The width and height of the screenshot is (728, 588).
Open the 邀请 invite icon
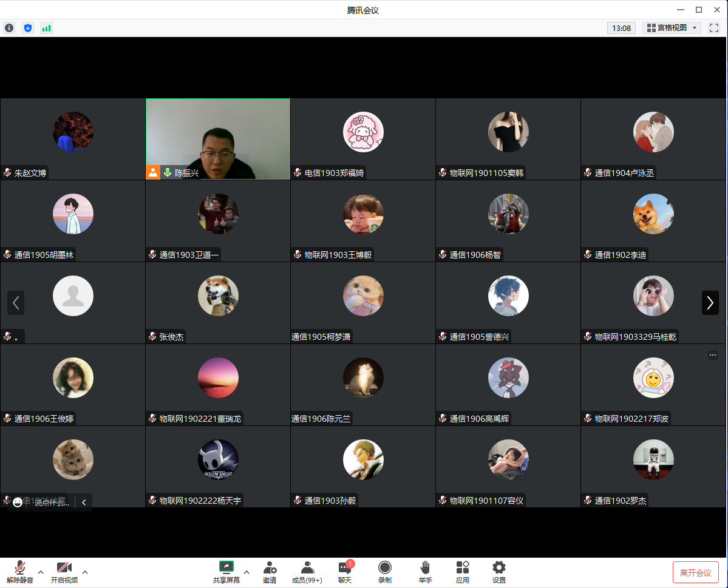[270, 572]
